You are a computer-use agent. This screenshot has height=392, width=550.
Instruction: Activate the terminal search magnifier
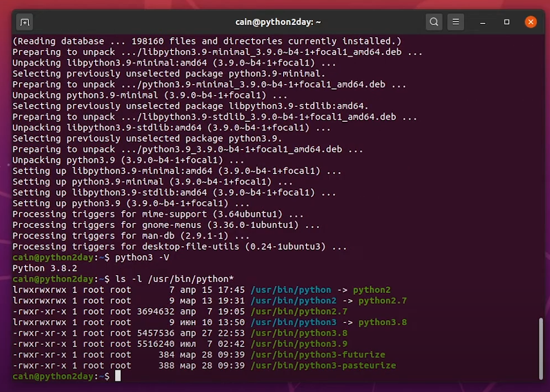pyautogui.click(x=434, y=21)
